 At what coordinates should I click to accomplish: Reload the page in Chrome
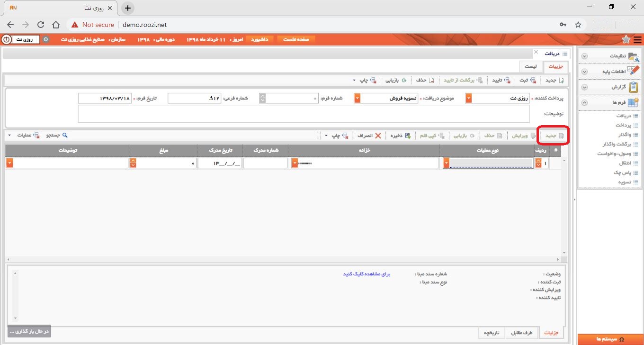(41, 25)
